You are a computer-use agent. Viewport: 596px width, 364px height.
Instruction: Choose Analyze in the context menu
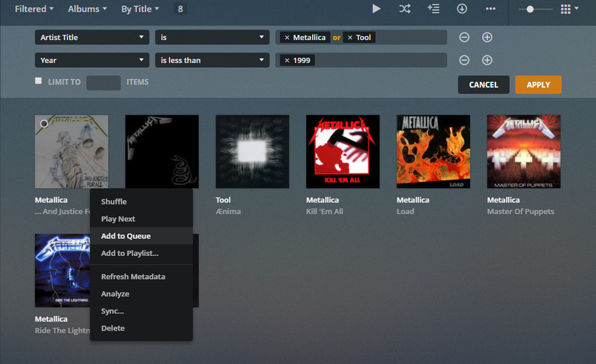click(142, 294)
